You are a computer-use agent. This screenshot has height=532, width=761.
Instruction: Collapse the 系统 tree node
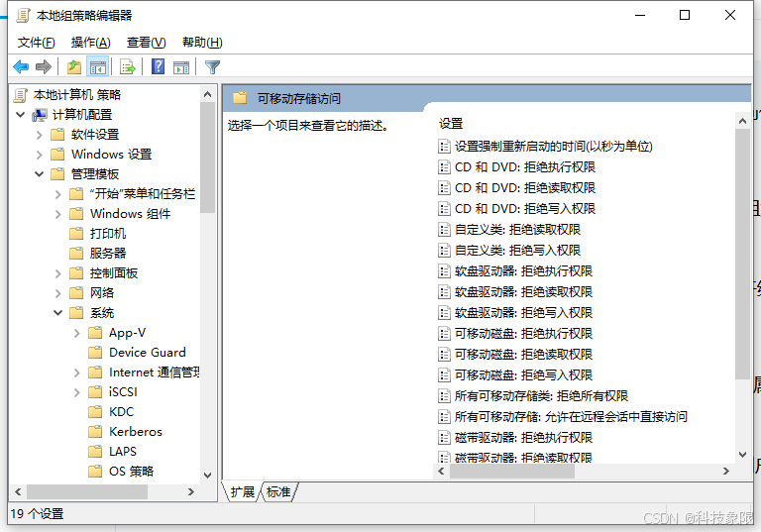(58, 313)
